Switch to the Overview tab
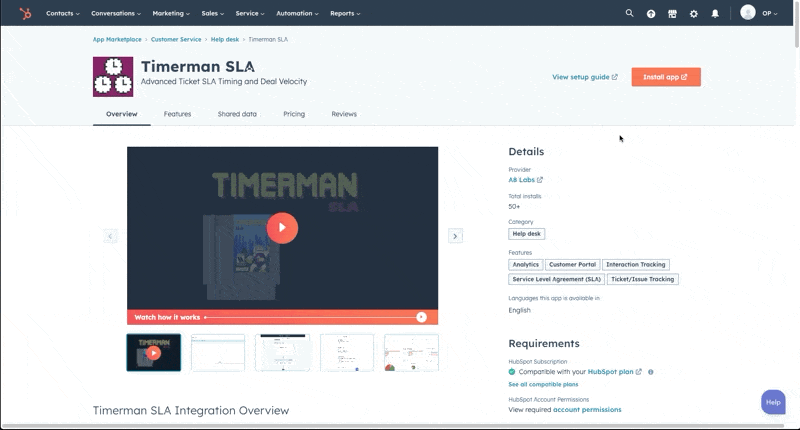 coord(121,114)
